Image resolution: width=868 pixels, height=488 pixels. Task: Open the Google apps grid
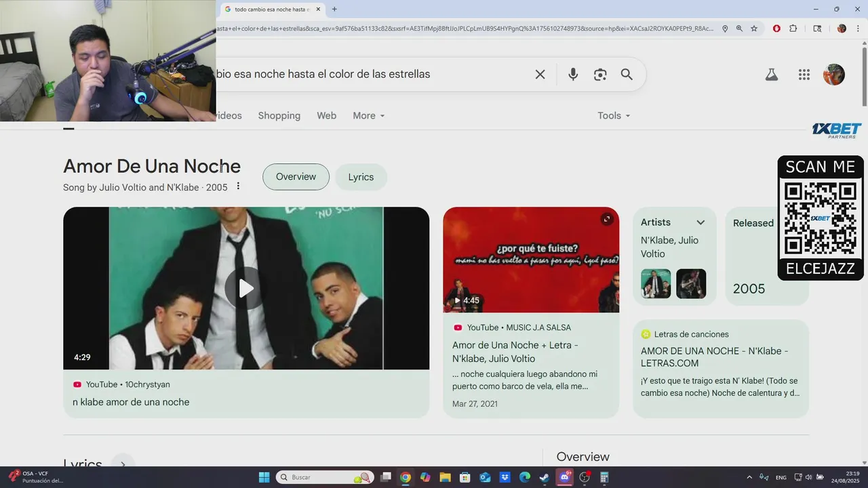(804, 75)
